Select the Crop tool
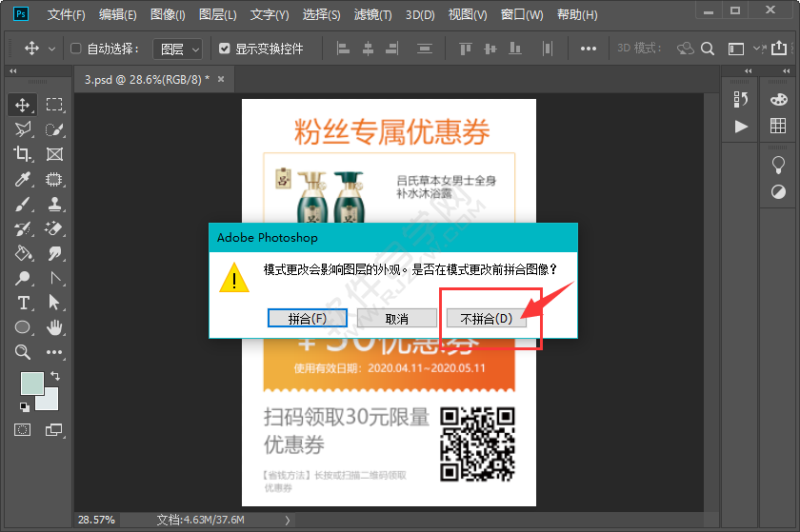 pyautogui.click(x=24, y=154)
